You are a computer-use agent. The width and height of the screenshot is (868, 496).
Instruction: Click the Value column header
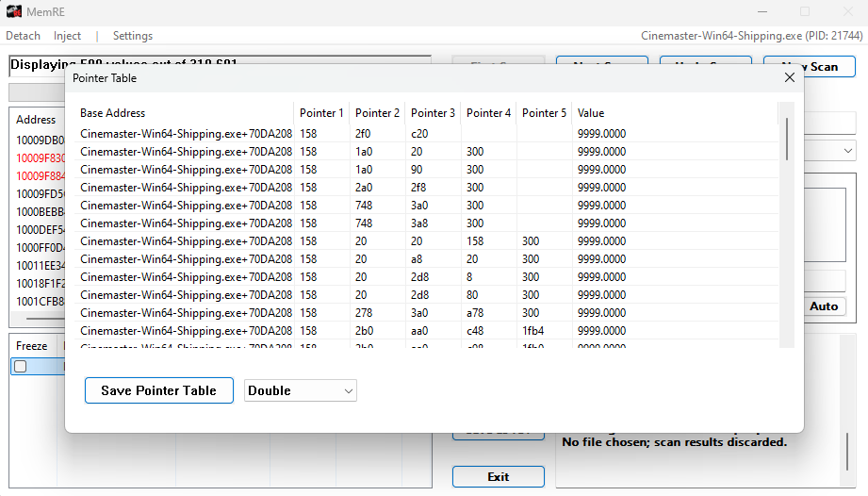(x=591, y=113)
